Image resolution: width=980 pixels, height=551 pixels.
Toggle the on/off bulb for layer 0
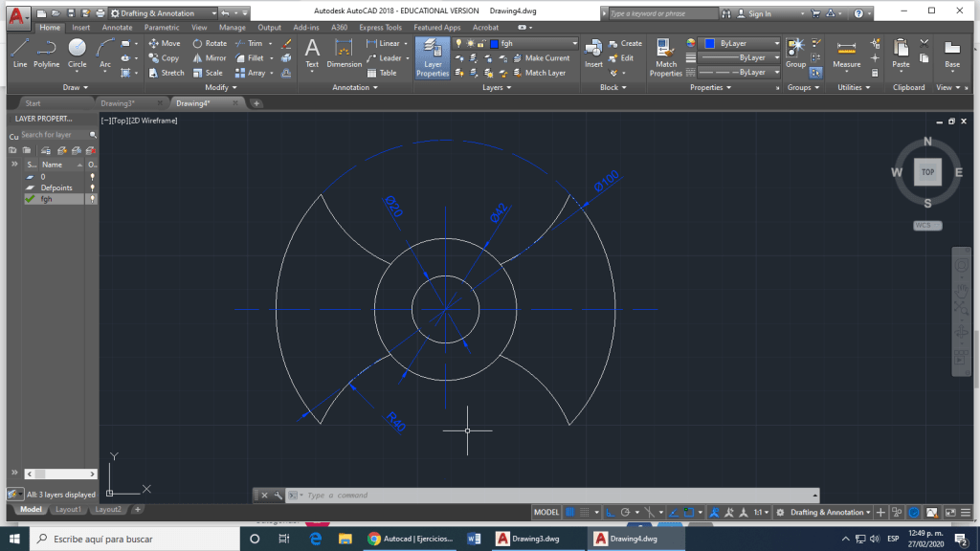click(x=92, y=177)
